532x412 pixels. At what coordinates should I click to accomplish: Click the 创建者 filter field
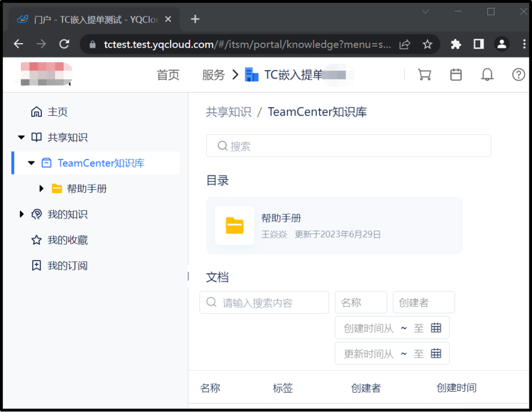[x=424, y=302]
